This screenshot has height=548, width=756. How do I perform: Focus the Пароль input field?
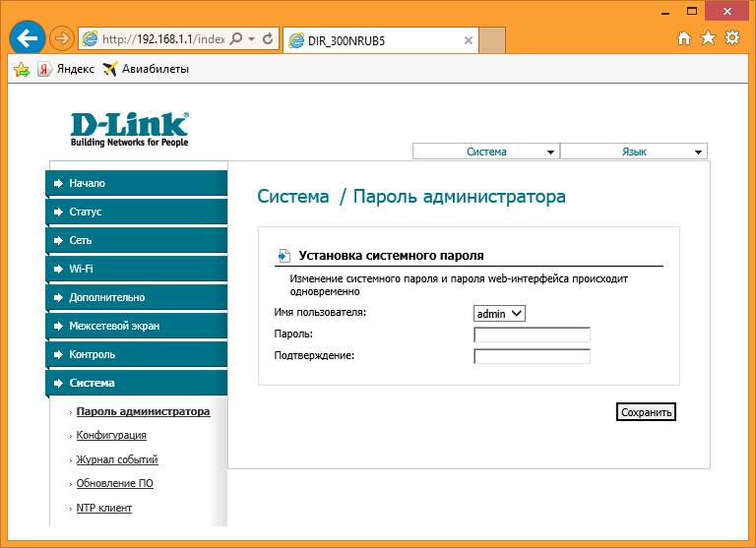click(x=532, y=334)
